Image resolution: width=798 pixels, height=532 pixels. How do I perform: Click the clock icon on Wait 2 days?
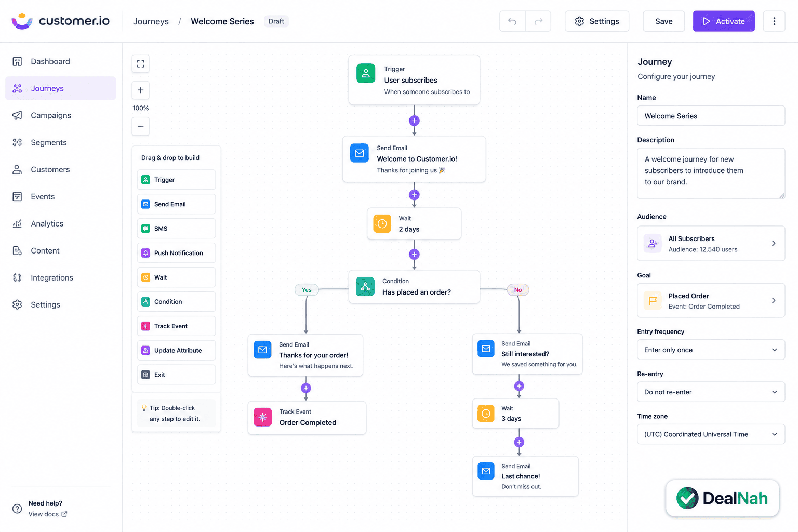click(x=382, y=223)
